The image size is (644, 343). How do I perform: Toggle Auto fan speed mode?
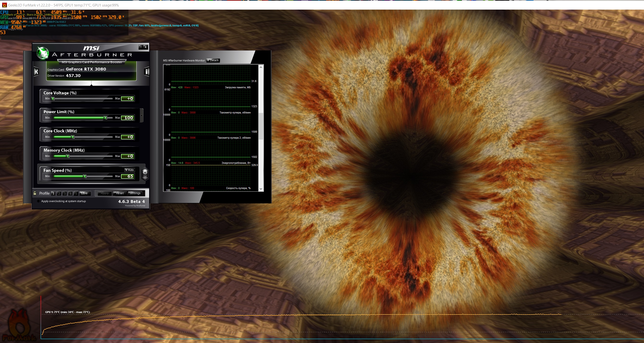tap(129, 170)
